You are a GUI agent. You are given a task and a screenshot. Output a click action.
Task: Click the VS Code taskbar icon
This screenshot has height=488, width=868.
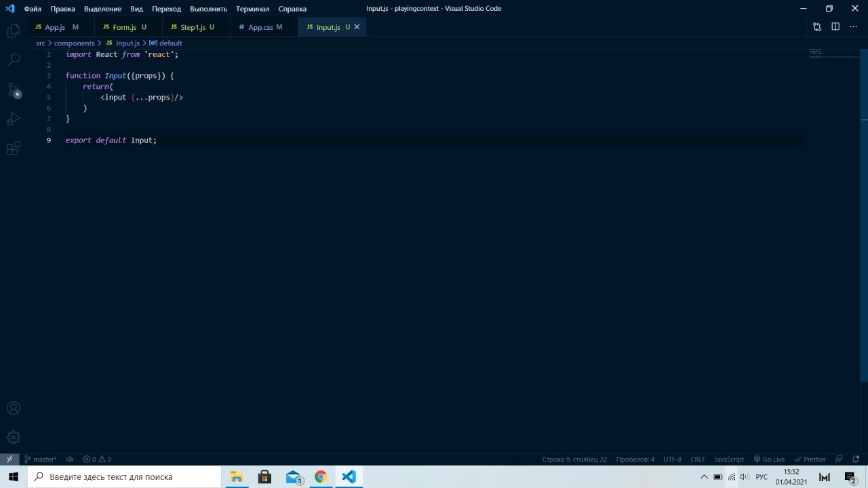[x=349, y=476]
